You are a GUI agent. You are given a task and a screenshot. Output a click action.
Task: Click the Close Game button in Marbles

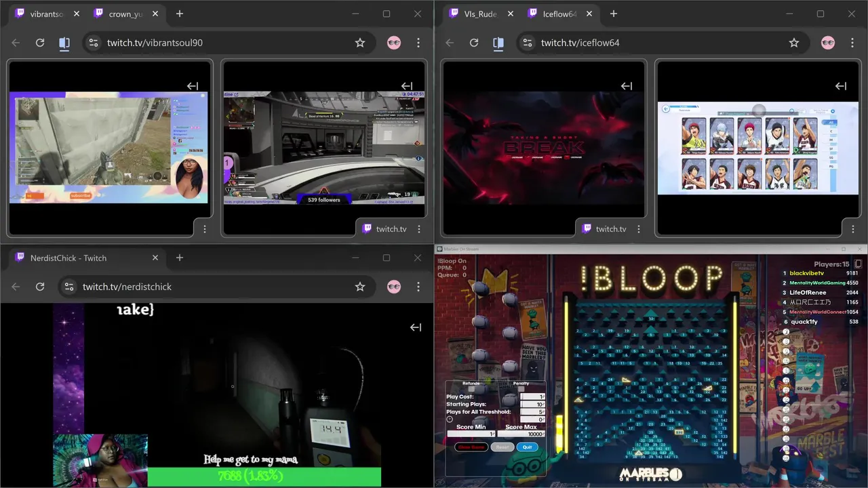click(471, 447)
